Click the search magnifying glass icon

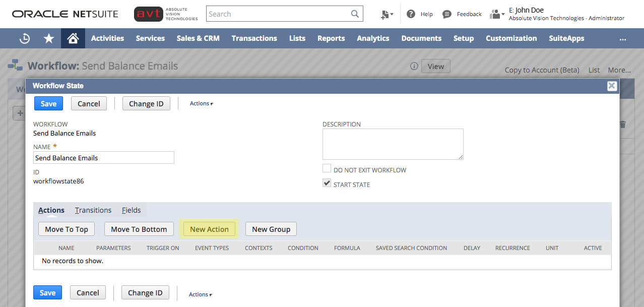pyautogui.click(x=354, y=14)
